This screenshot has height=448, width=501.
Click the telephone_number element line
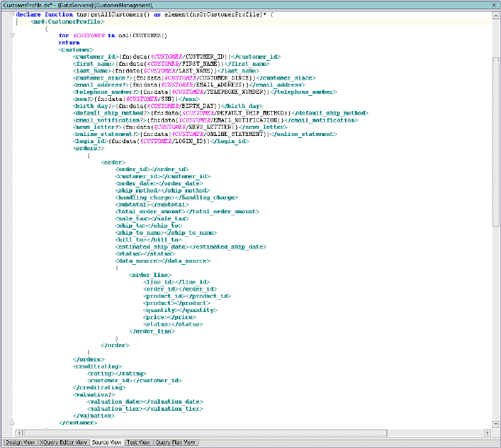tap(205, 92)
